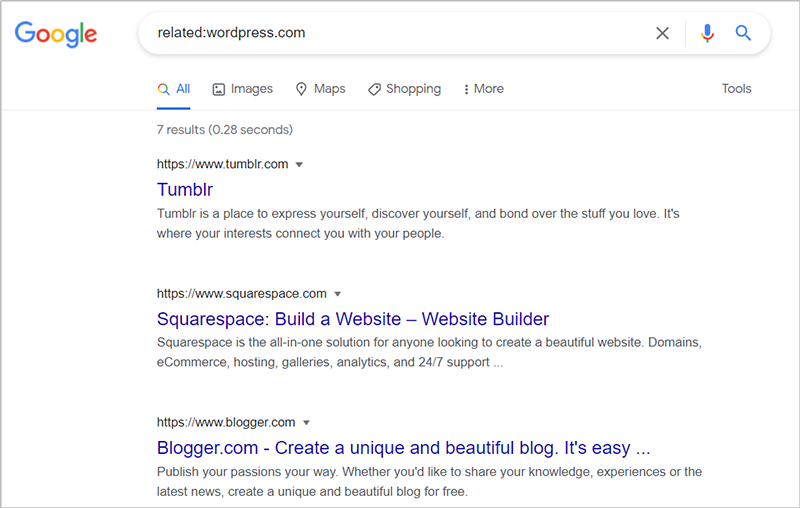This screenshot has height=508, width=800.
Task: Open the Blogger.com result title
Action: coord(403,448)
